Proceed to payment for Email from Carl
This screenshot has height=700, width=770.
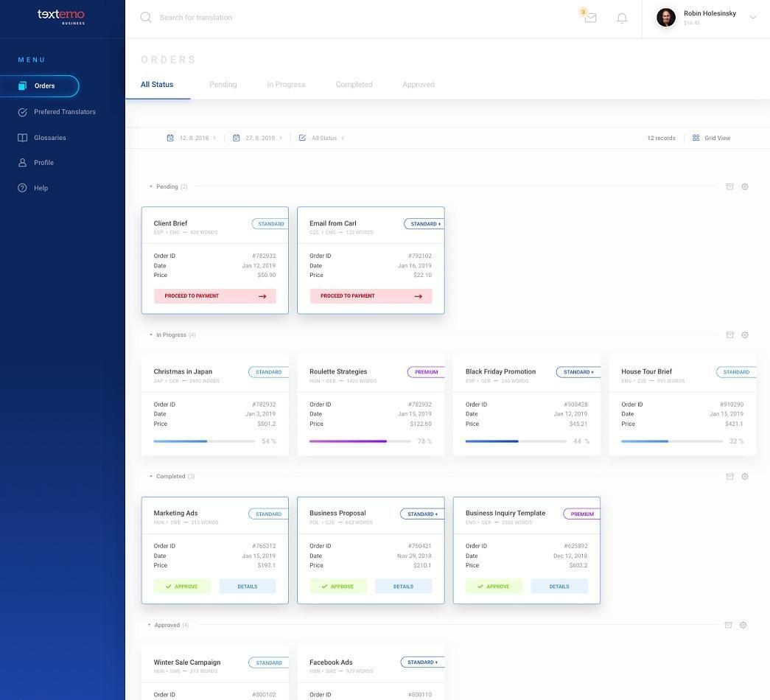371,296
